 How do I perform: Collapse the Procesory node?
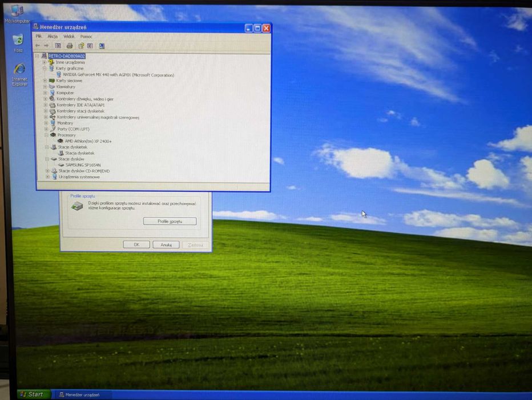[46, 135]
